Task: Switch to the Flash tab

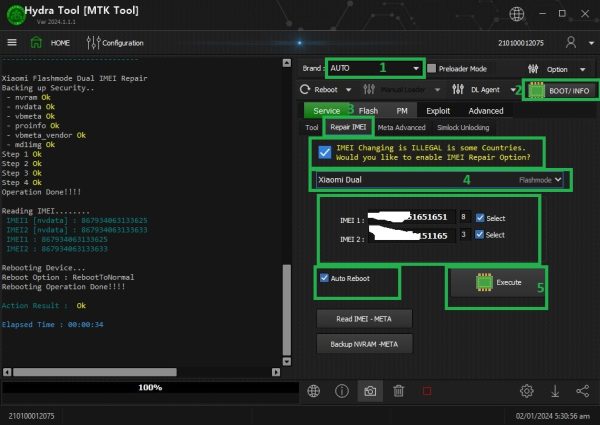Action: click(x=368, y=111)
